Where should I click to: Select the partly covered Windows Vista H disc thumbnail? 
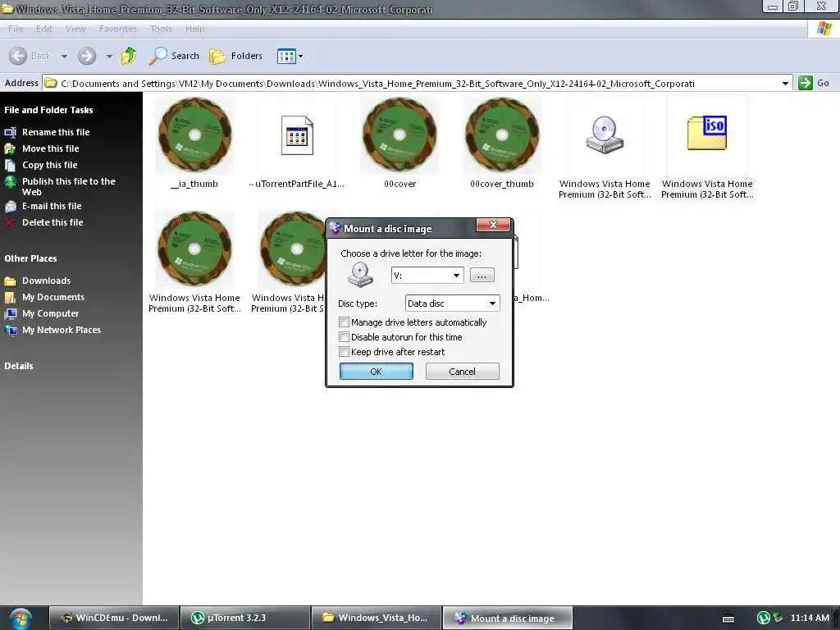coord(292,249)
